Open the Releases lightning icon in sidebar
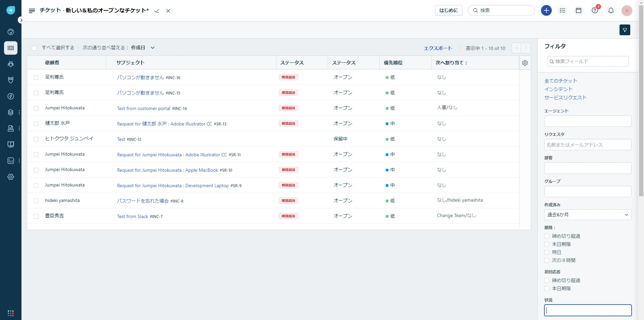 click(11, 96)
